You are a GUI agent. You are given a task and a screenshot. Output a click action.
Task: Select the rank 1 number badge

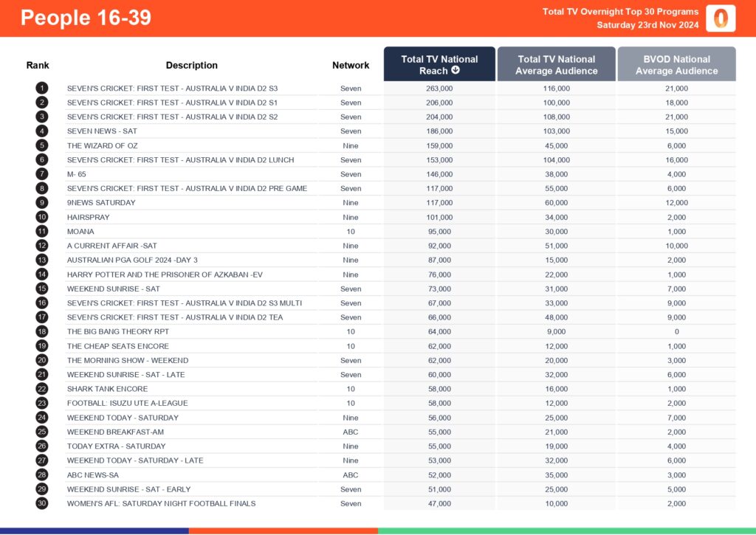[42, 88]
